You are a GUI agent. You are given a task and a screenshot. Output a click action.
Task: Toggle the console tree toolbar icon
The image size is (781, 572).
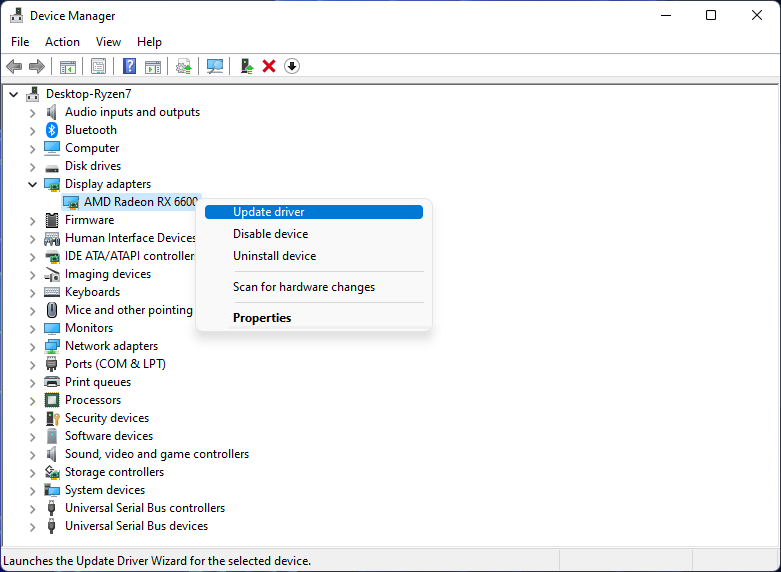(x=68, y=66)
